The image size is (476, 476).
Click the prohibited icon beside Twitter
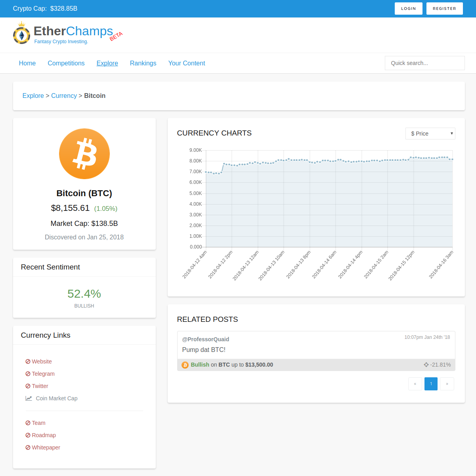click(28, 386)
